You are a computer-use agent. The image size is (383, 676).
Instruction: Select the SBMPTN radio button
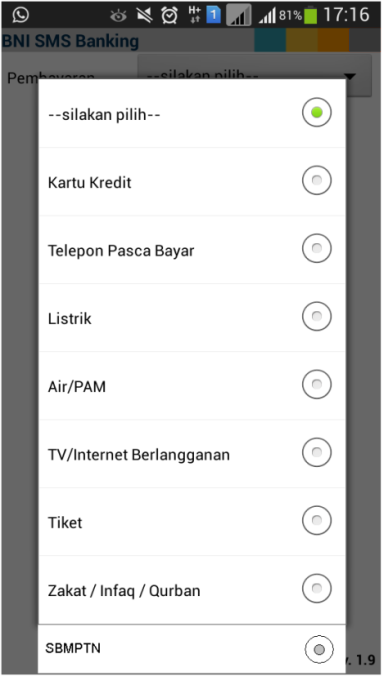pos(319,649)
